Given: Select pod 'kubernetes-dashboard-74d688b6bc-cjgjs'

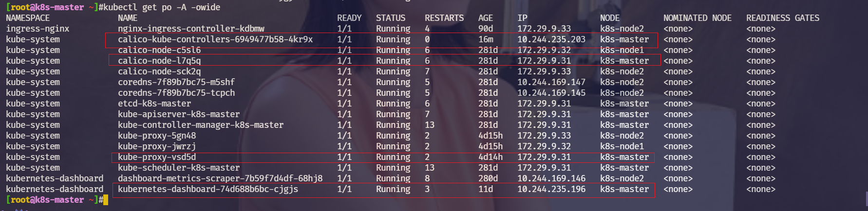Looking at the screenshot, I should (208, 189).
